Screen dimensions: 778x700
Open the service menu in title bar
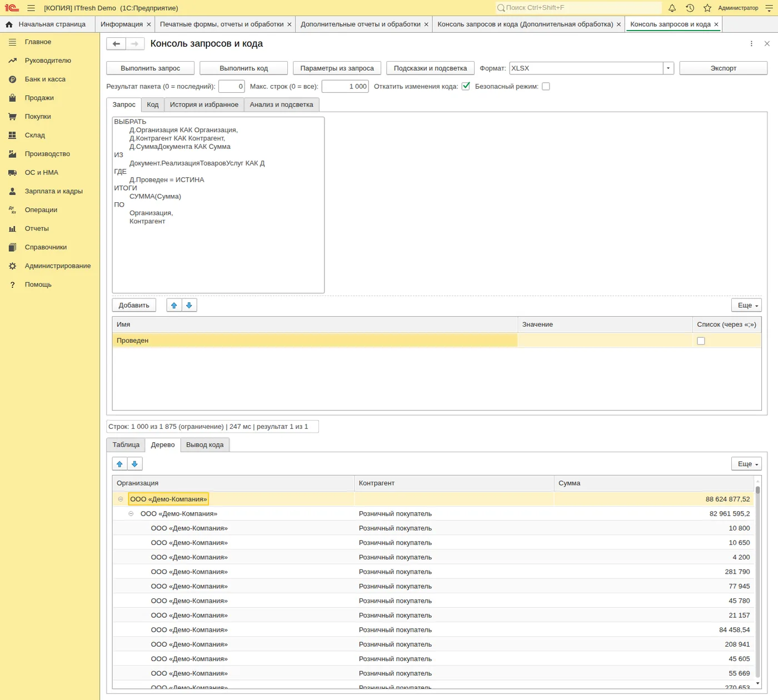click(x=770, y=8)
